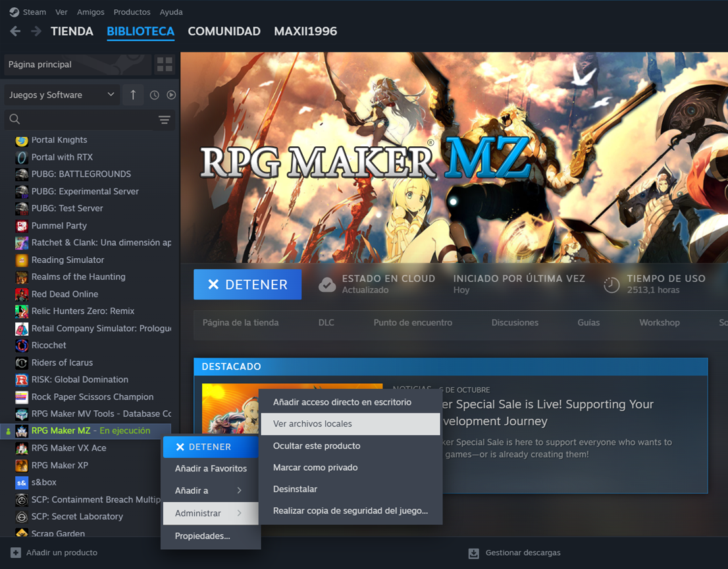Click the ready-to-play filter icon

pyautogui.click(x=171, y=95)
